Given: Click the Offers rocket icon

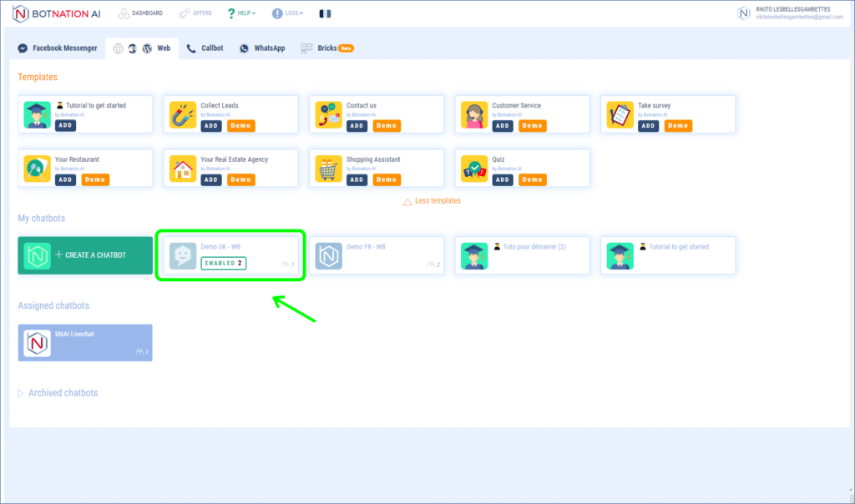Looking at the screenshot, I should (x=185, y=13).
